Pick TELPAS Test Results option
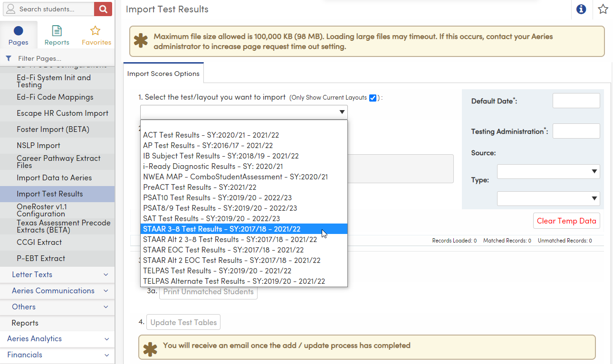This screenshot has width=613, height=364. click(244, 271)
